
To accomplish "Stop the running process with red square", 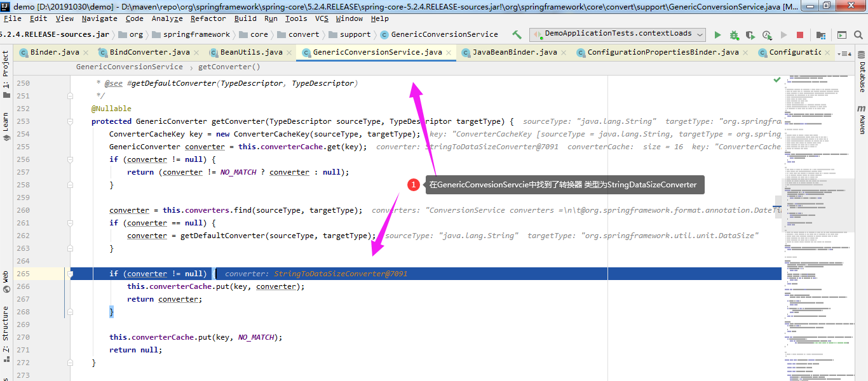I will coord(800,35).
